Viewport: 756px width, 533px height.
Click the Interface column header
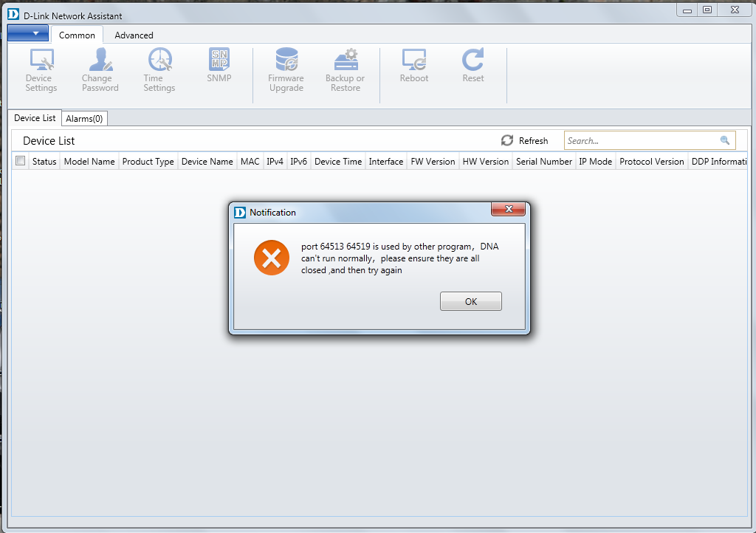pos(385,162)
